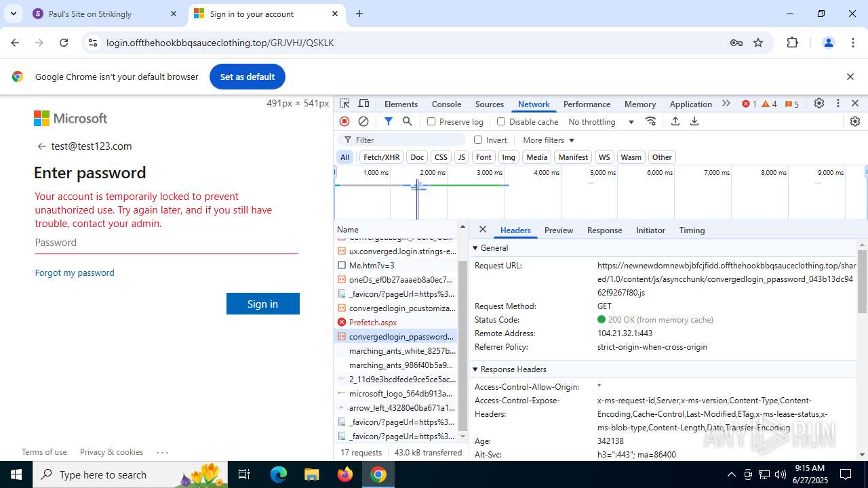Viewport: 868px width, 488px height.
Task: Enable Preserve log checkbox
Action: (431, 122)
